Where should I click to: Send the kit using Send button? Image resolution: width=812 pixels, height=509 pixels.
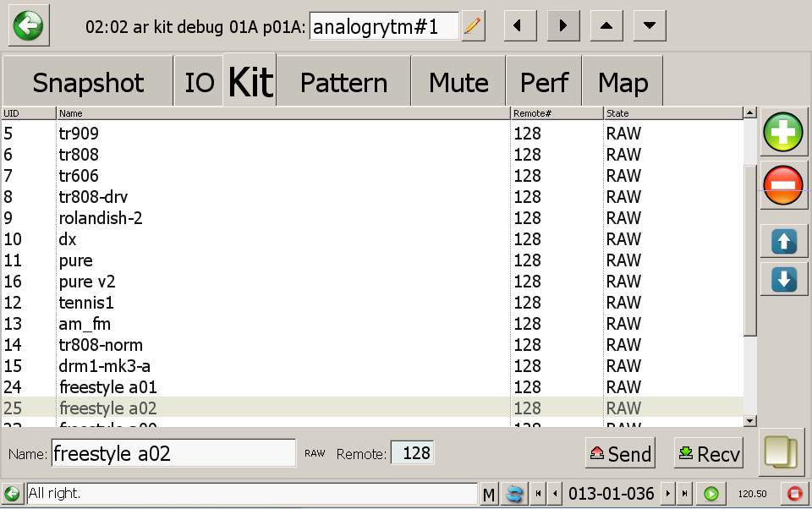click(x=621, y=454)
